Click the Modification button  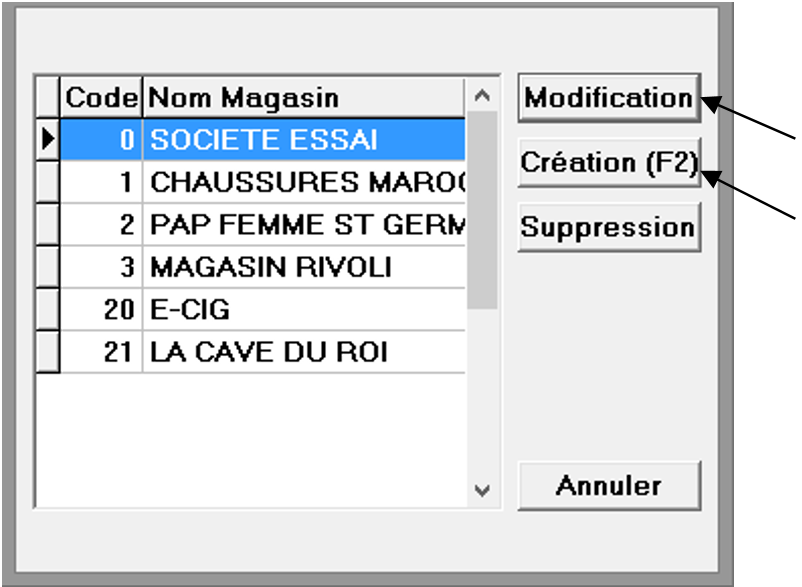[x=608, y=98]
